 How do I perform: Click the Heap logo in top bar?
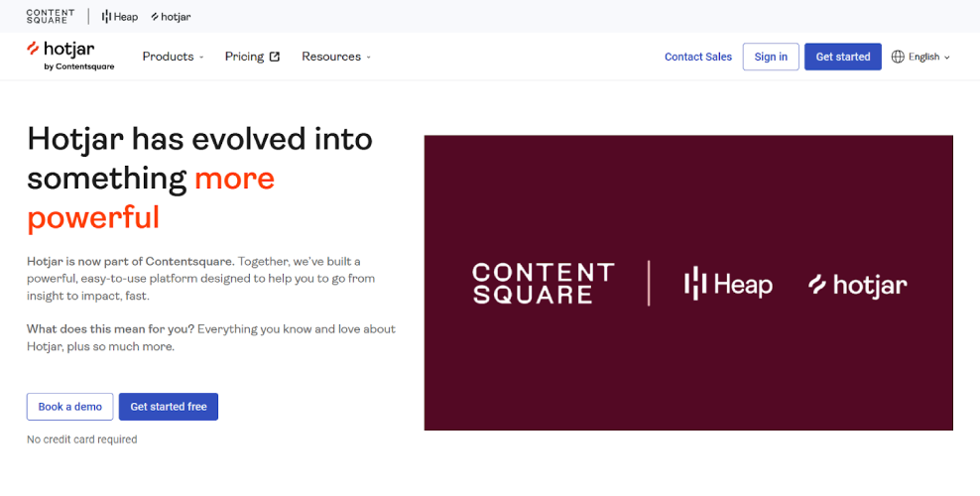point(120,17)
